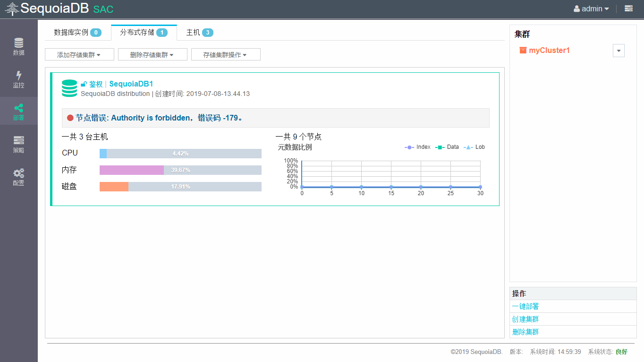Toggle the Index legend series
Image resolution: width=644 pixels, height=362 pixels.
point(417,147)
